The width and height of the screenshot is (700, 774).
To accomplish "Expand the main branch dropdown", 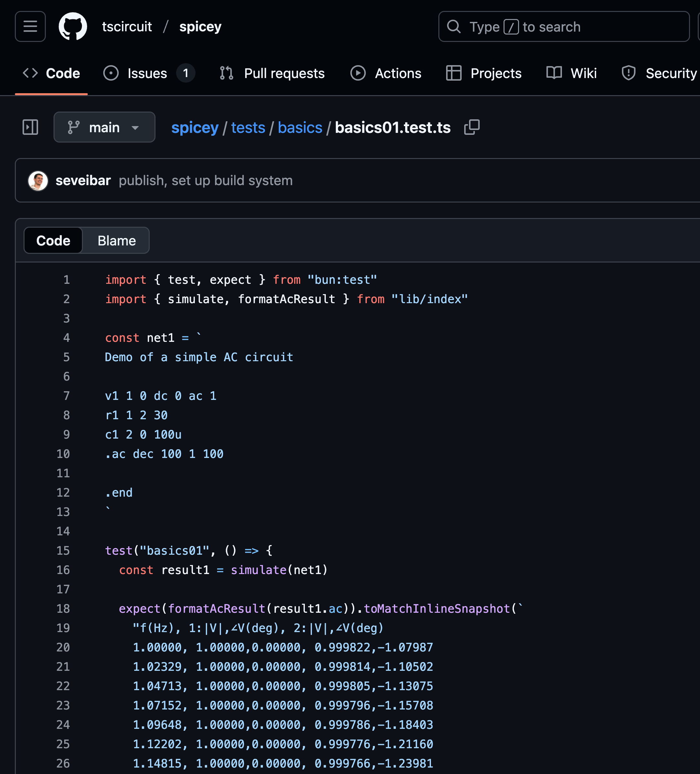I will [104, 127].
